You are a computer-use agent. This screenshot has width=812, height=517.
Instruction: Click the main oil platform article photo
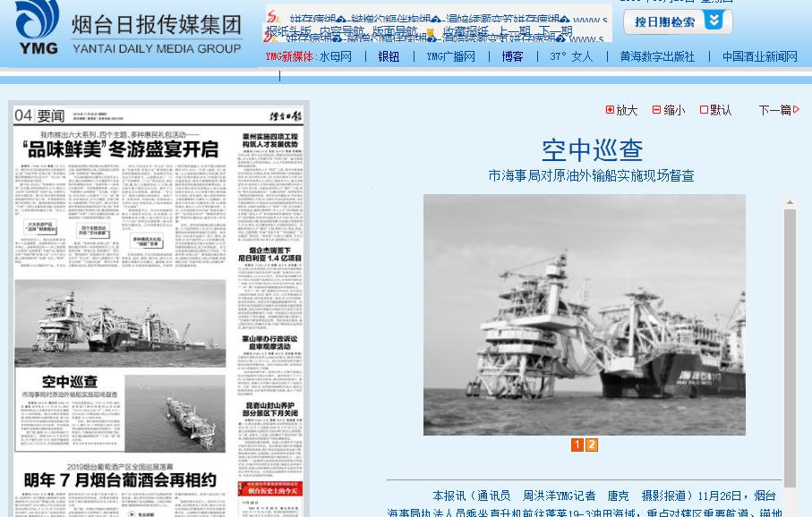(x=584, y=315)
